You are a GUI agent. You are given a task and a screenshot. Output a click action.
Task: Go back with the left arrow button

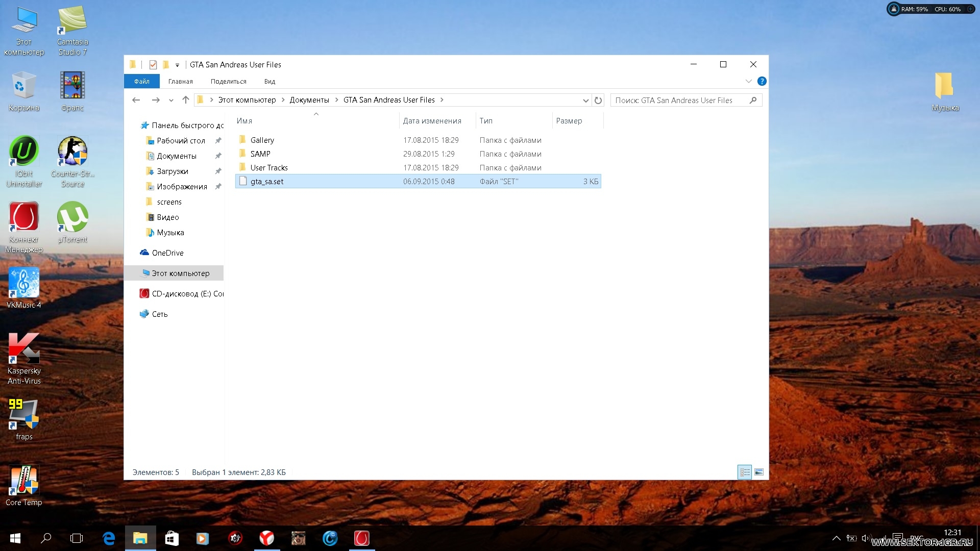coord(136,100)
